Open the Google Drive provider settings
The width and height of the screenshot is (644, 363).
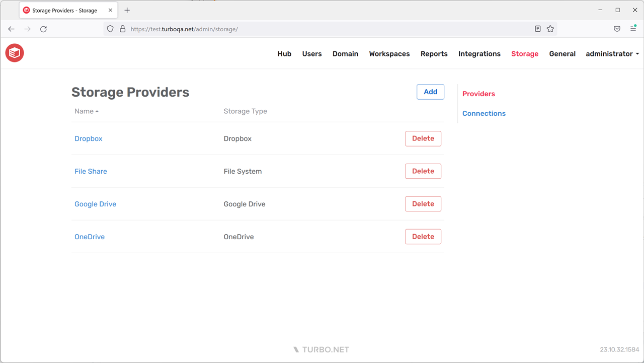(x=95, y=204)
